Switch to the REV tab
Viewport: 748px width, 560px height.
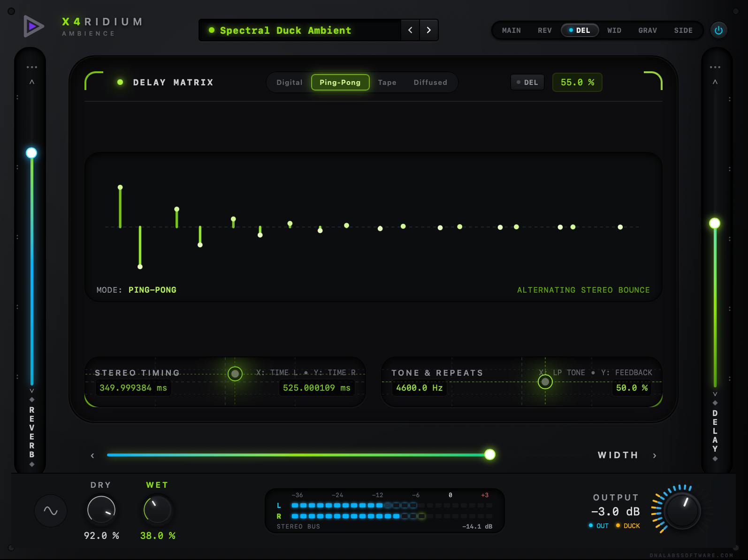click(x=545, y=30)
